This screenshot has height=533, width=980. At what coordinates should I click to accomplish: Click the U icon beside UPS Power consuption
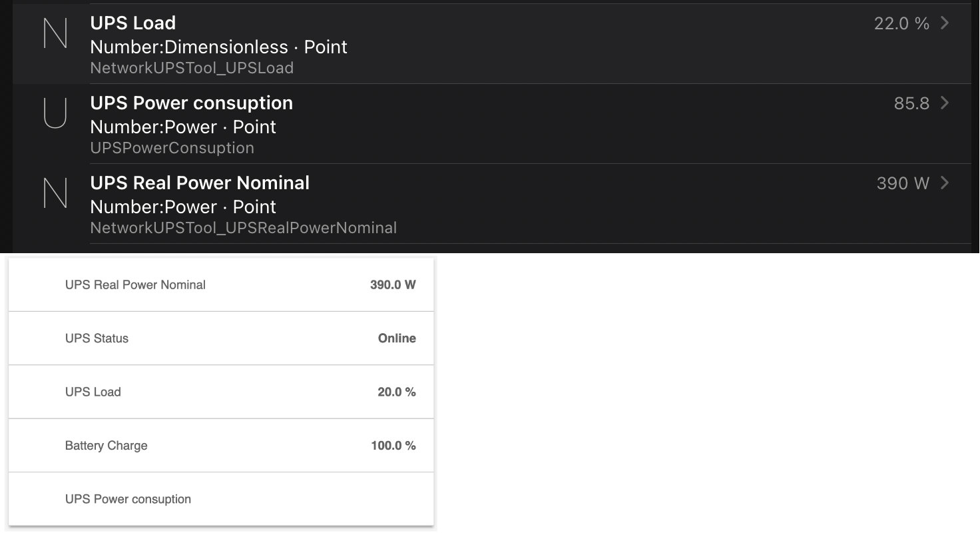point(55,113)
